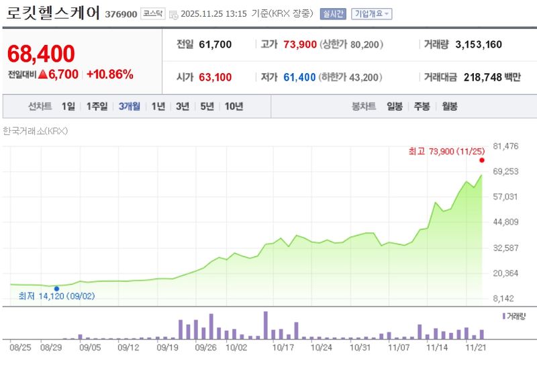Click the 로킷헬스케어 stock name link
Viewport: 537px width, 392px height.
point(54,11)
